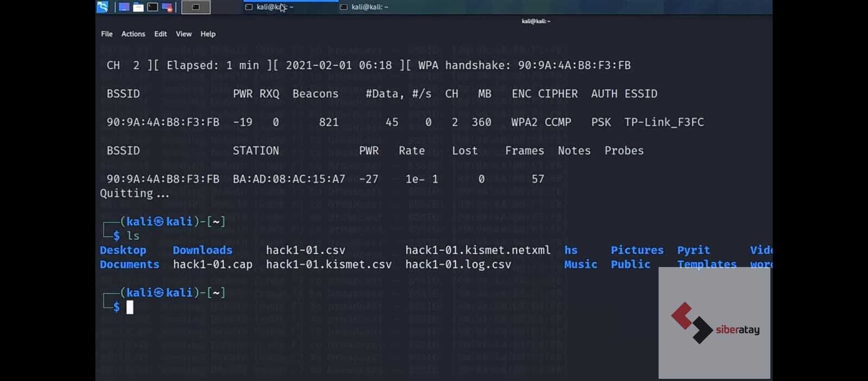Select the workspace switcher thumbnail
Viewport: 868px width, 381px height.
coord(196,7)
